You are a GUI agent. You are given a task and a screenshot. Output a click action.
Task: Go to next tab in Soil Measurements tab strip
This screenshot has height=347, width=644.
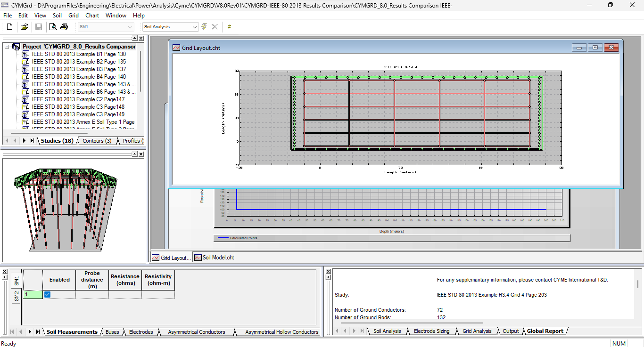(x=30, y=332)
